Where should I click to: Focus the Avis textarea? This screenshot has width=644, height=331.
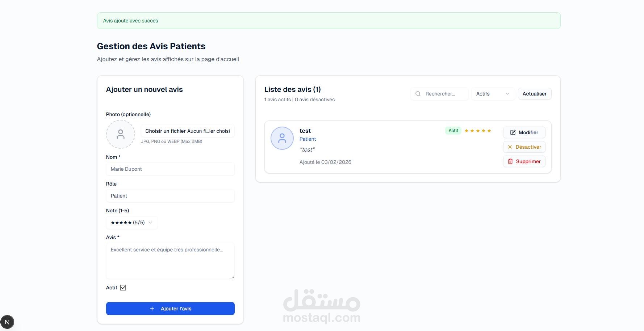coord(170,261)
